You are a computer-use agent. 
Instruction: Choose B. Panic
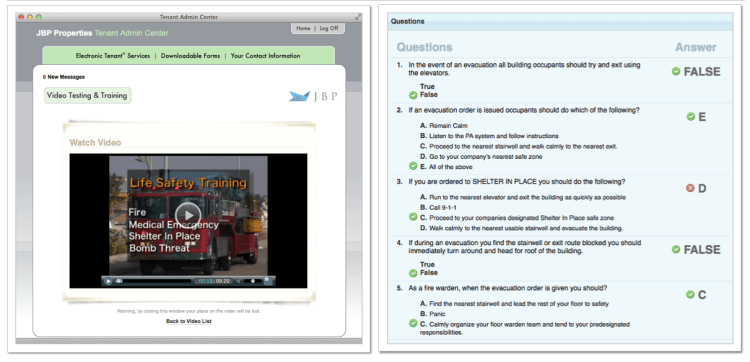(432, 314)
